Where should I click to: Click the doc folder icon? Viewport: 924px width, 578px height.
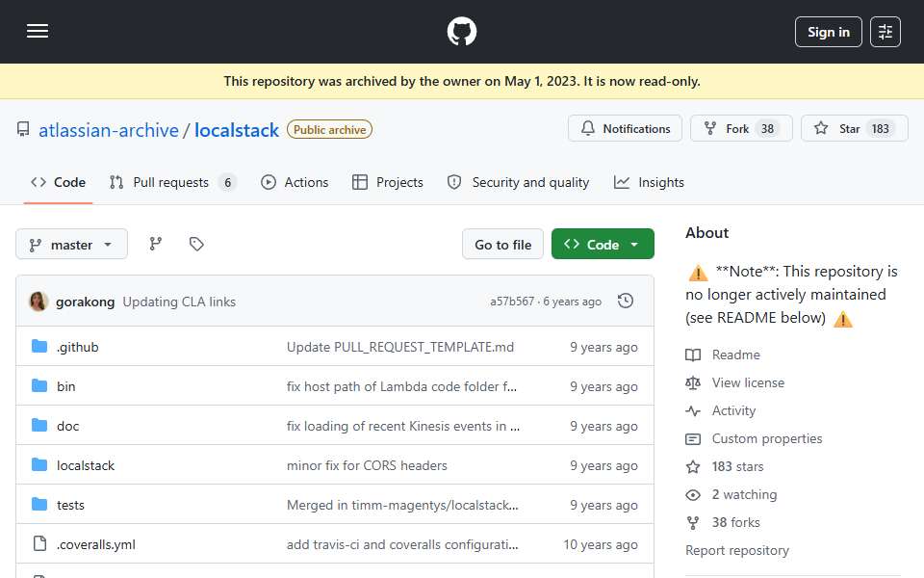[39, 425]
